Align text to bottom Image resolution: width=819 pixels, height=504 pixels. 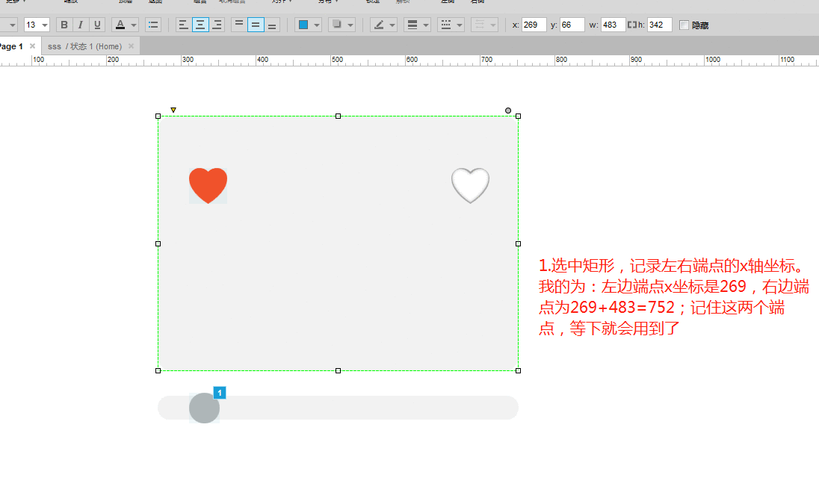pos(272,25)
